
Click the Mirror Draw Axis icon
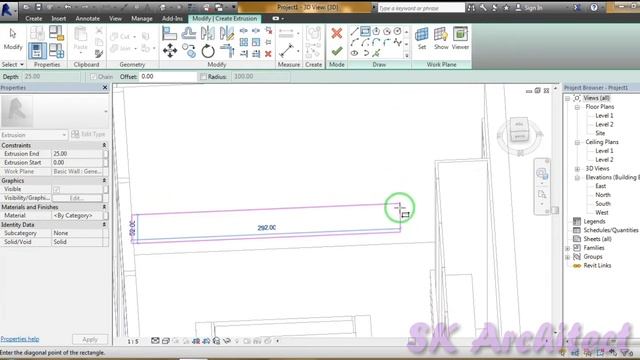(x=227, y=33)
